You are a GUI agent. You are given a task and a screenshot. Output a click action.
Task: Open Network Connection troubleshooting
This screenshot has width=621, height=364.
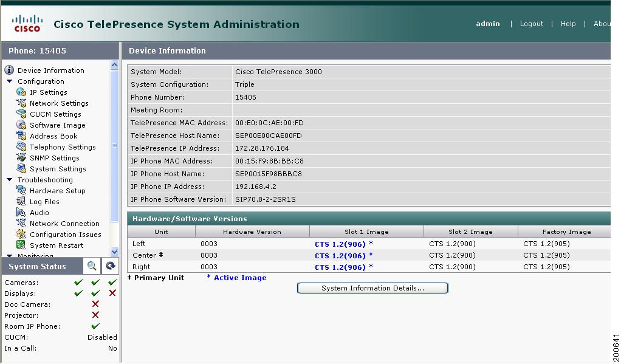click(64, 224)
